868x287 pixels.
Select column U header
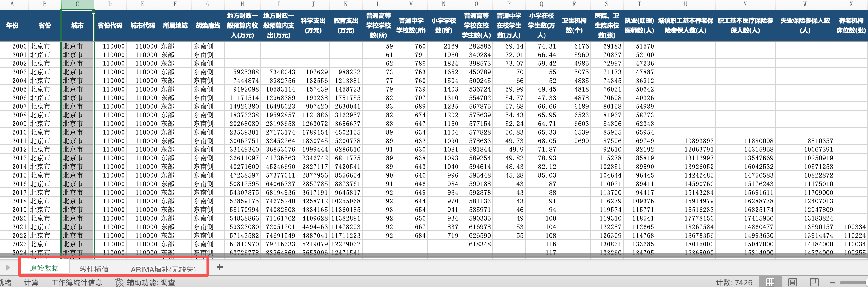click(685, 4)
